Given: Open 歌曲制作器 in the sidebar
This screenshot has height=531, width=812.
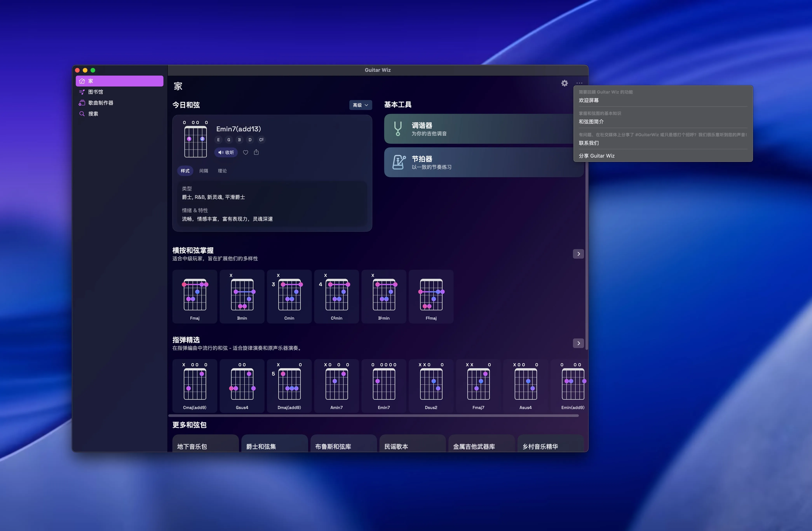Looking at the screenshot, I should [119, 103].
